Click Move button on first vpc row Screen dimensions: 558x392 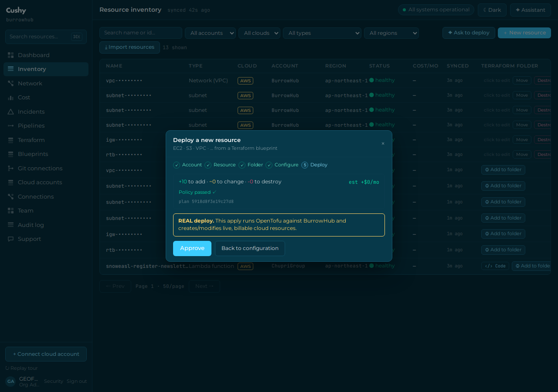(x=522, y=80)
